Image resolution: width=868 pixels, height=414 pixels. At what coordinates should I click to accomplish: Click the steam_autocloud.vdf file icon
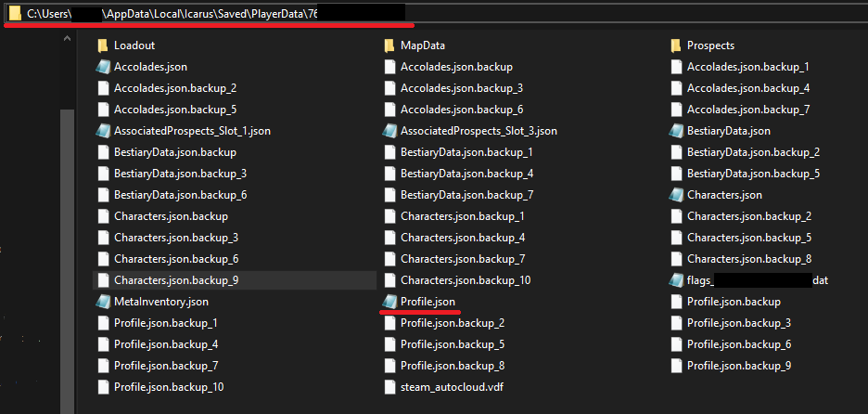click(x=390, y=387)
